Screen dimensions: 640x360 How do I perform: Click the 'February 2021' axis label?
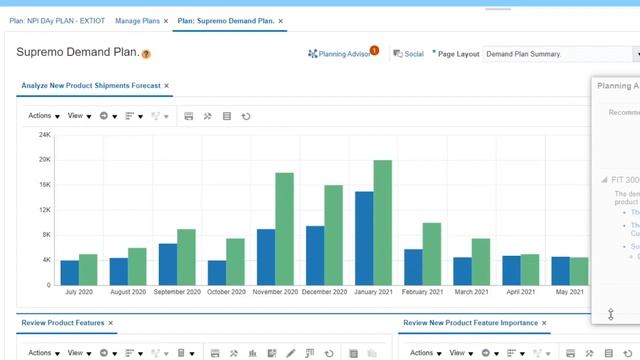[422, 292]
